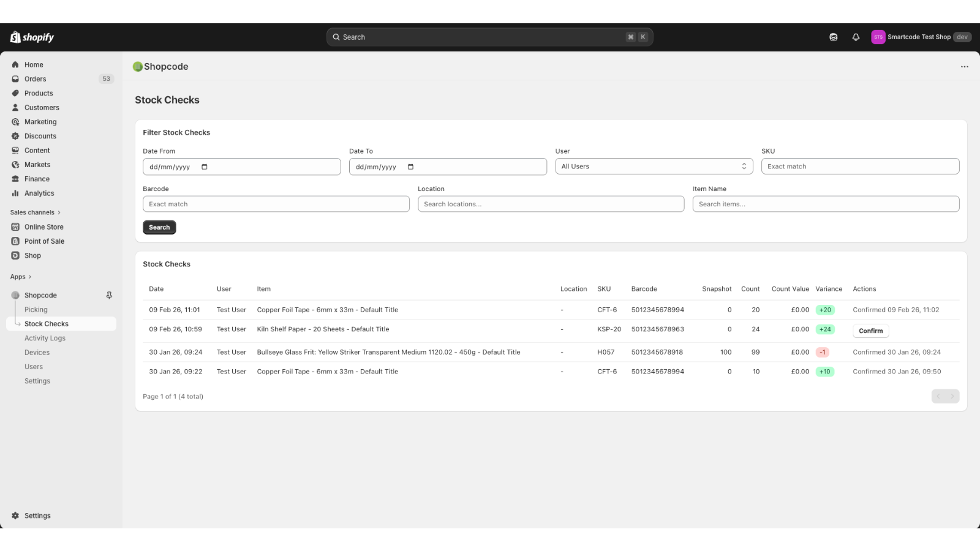Image resolution: width=980 pixels, height=551 pixels.
Task: Click the top Shopify search bar
Action: click(489, 37)
